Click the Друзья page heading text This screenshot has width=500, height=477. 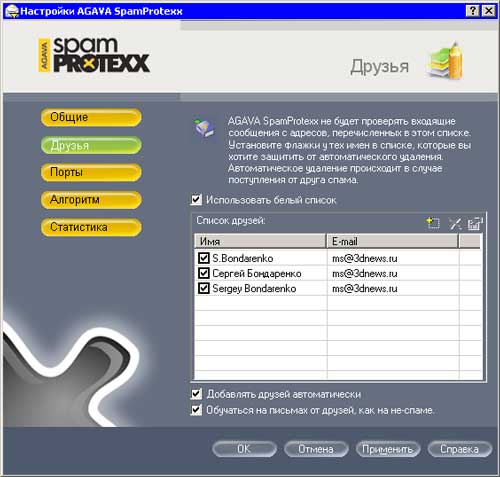[x=379, y=66]
